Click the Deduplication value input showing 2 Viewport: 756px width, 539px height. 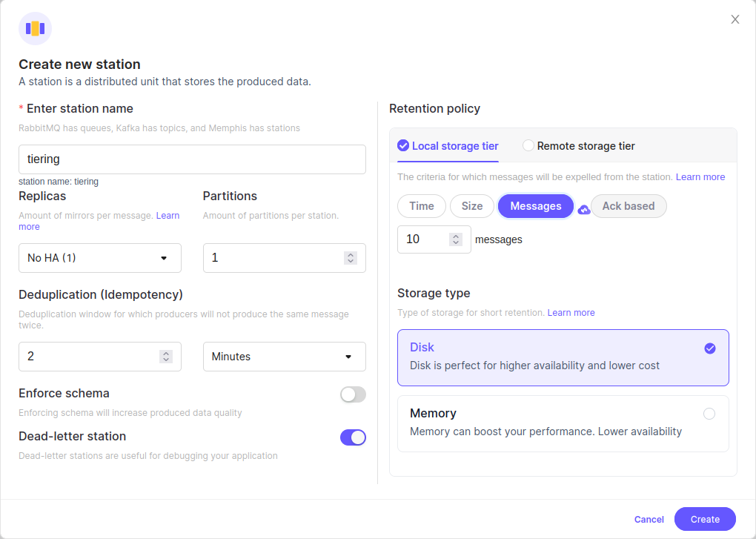(x=100, y=357)
